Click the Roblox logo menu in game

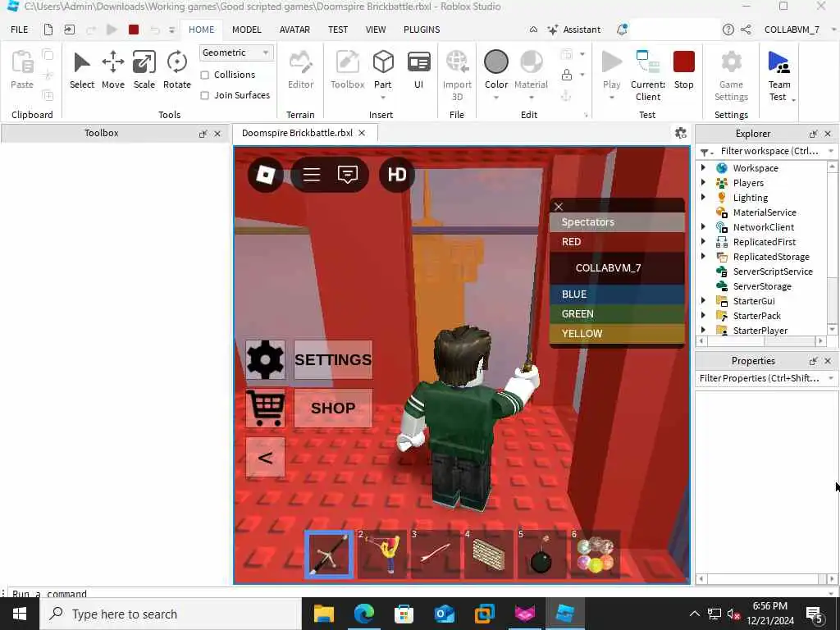tap(266, 175)
